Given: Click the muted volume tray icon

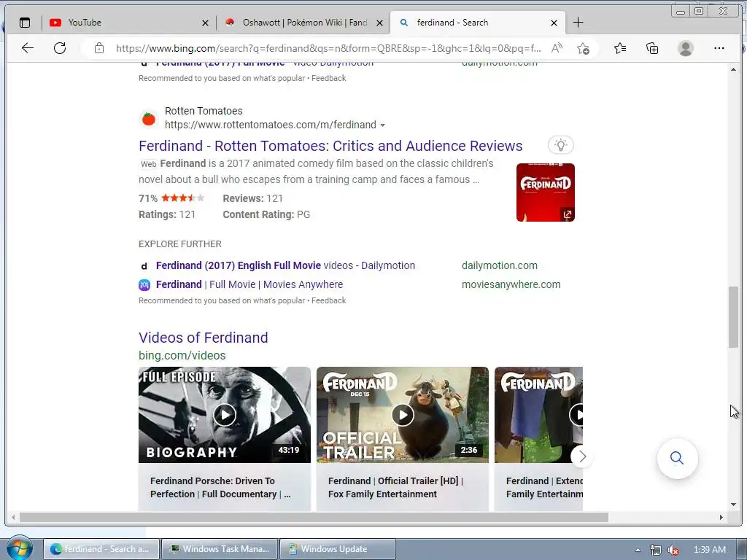Looking at the screenshot, I should click(673, 550).
